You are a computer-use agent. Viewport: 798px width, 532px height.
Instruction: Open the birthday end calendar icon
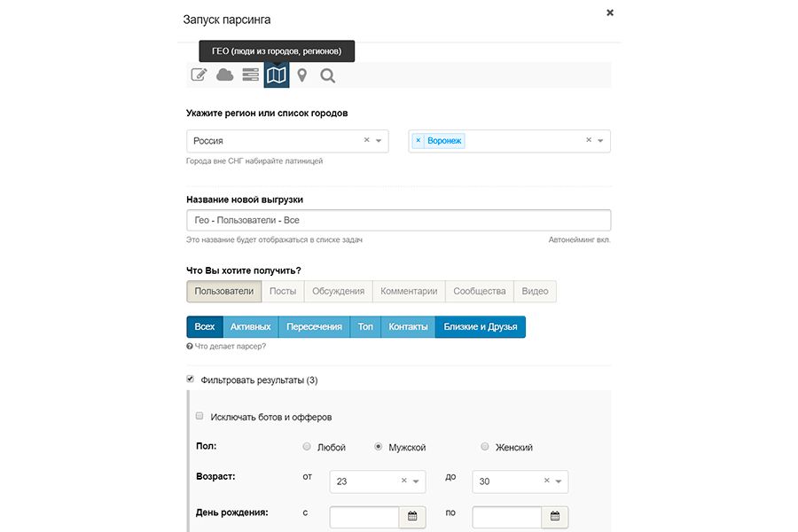(x=555, y=517)
